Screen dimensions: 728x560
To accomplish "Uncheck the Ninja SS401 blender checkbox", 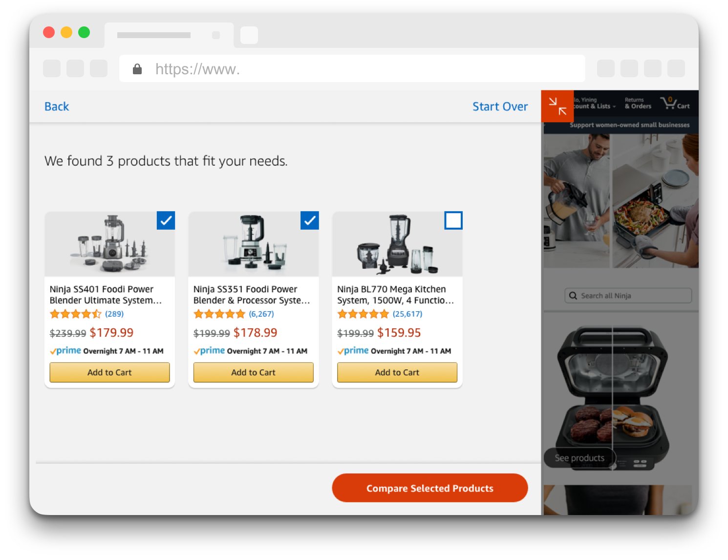I will (x=166, y=220).
